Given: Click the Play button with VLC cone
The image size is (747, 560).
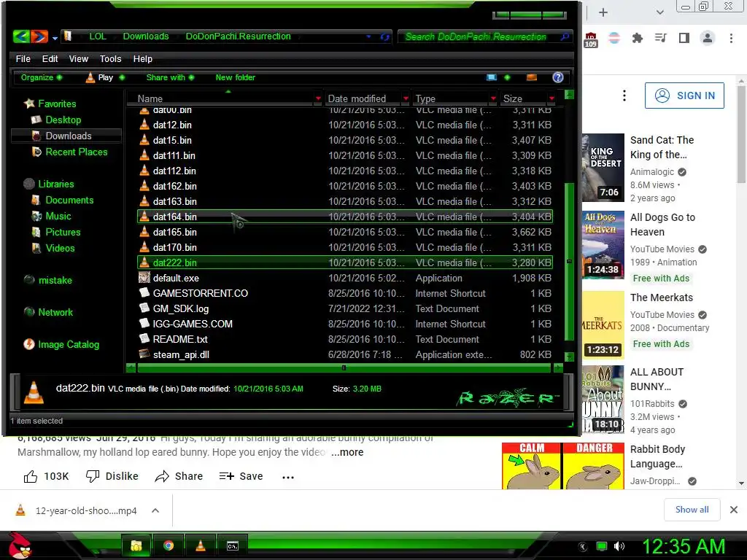Looking at the screenshot, I should (x=99, y=77).
